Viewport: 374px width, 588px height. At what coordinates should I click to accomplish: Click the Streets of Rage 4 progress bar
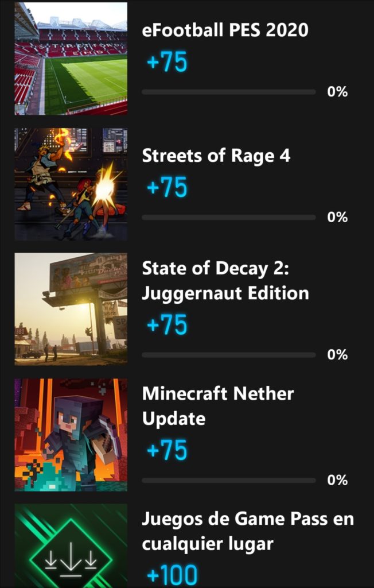point(228,217)
